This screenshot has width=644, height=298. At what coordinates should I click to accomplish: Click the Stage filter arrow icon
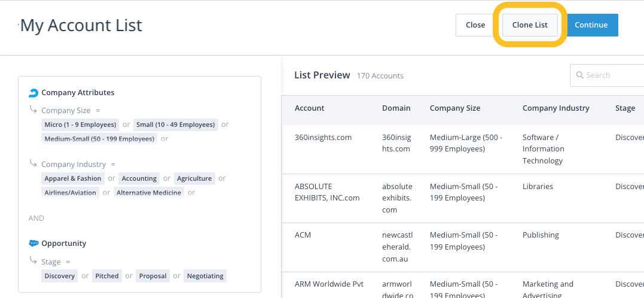[33, 261]
